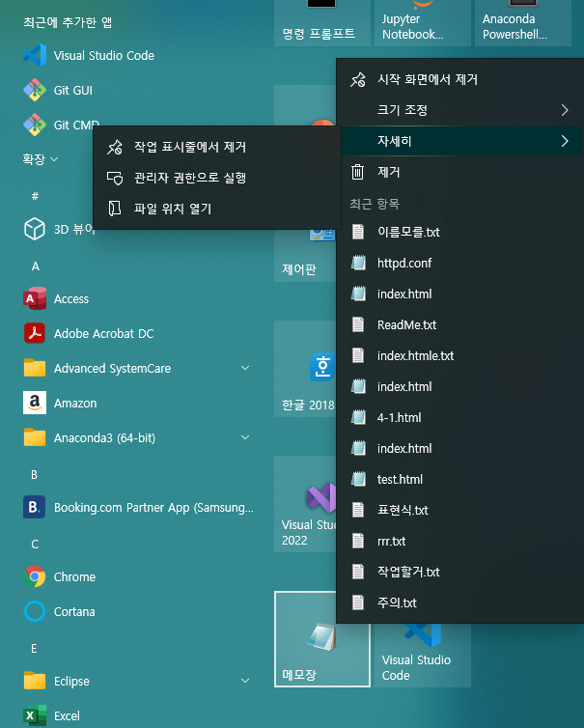Open the 자세히 submenu arrow
Image resolution: width=584 pixels, height=728 pixels.
(565, 141)
